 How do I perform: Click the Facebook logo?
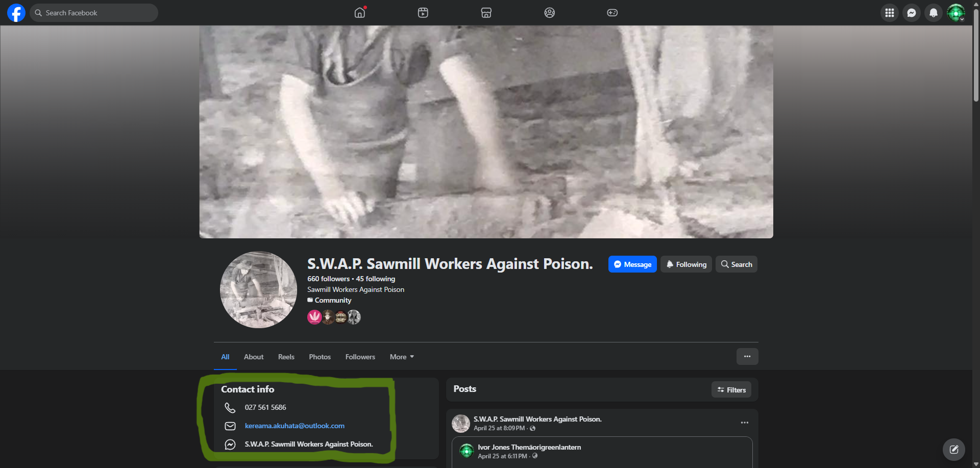[16, 13]
